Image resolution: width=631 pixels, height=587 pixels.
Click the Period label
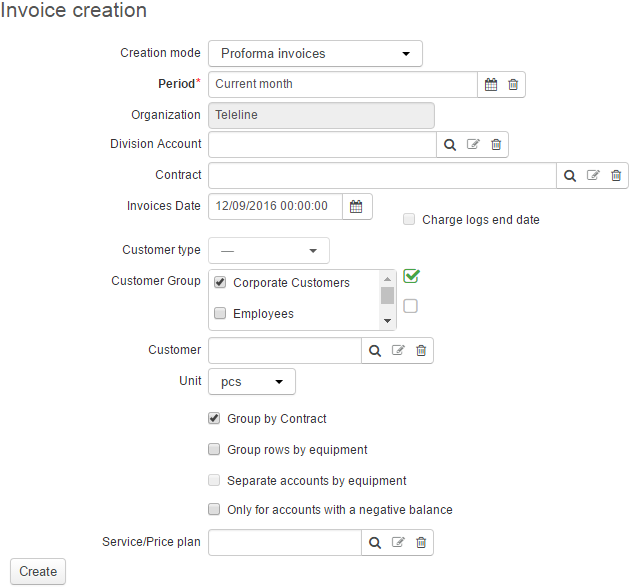(x=177, y=84)
